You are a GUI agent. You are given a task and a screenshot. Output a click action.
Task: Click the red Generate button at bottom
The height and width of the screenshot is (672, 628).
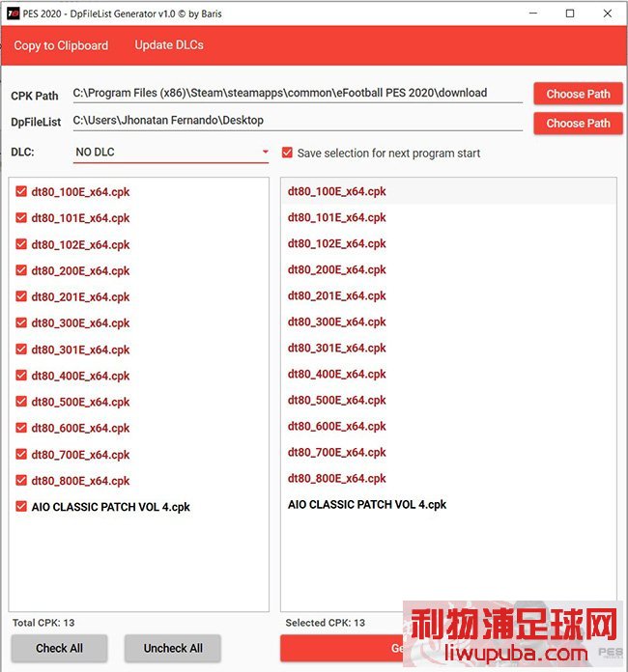click(x=342, y=648)
